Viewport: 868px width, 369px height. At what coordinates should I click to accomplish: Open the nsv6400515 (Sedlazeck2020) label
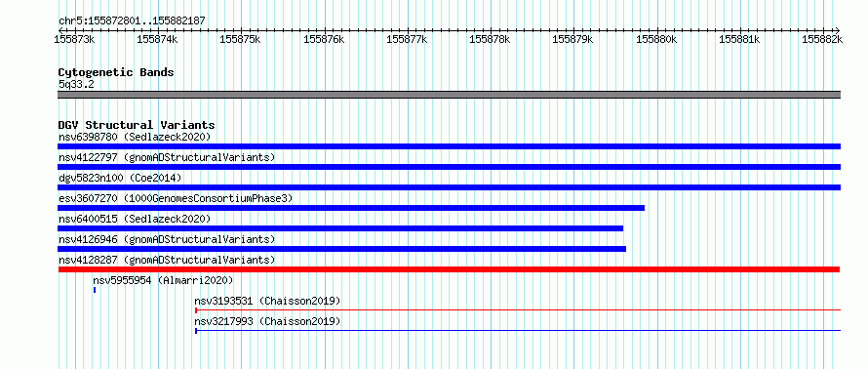pos(135,219)
